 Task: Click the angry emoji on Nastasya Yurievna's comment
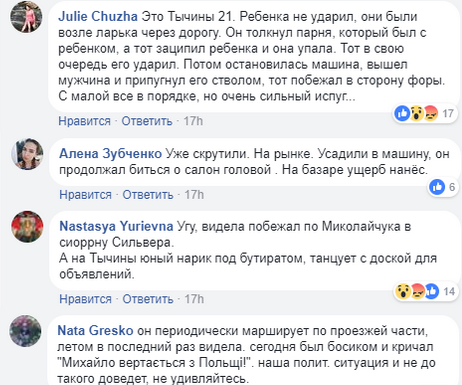418,291
